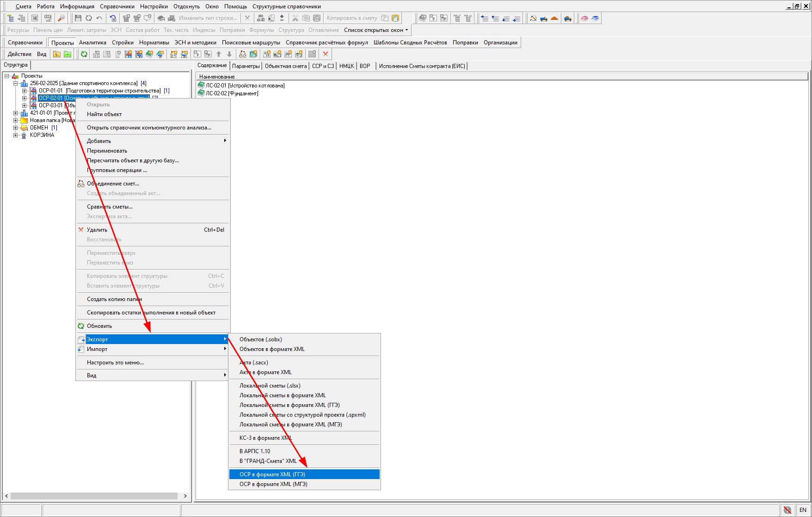Click the hammer and sickle labor icon
The image size is (812, 517).
click(533, 18)
